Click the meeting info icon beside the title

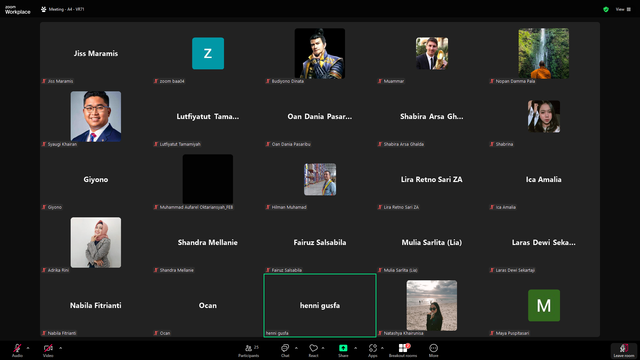(x=44, y=9)
